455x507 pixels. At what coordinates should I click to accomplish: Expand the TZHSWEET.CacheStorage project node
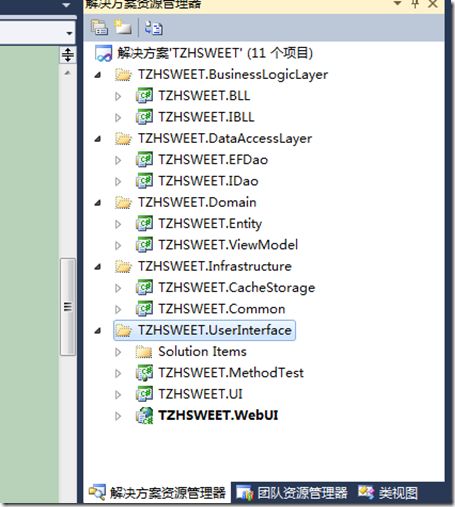118,288
